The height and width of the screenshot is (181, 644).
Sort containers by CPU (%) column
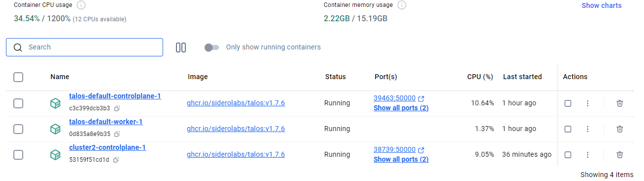pos(480,77)
